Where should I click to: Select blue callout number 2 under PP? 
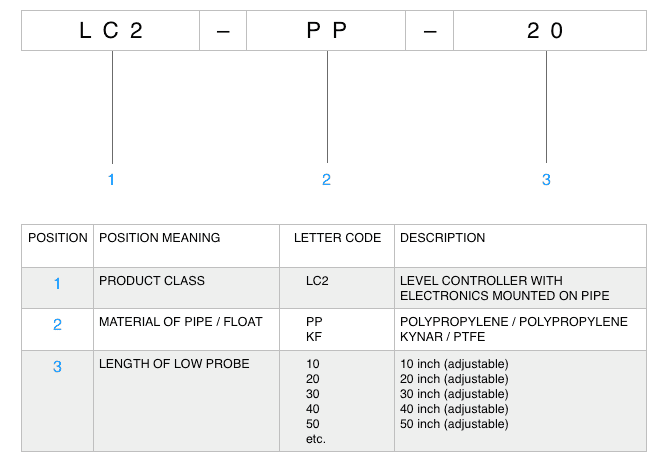pos(326,180)
